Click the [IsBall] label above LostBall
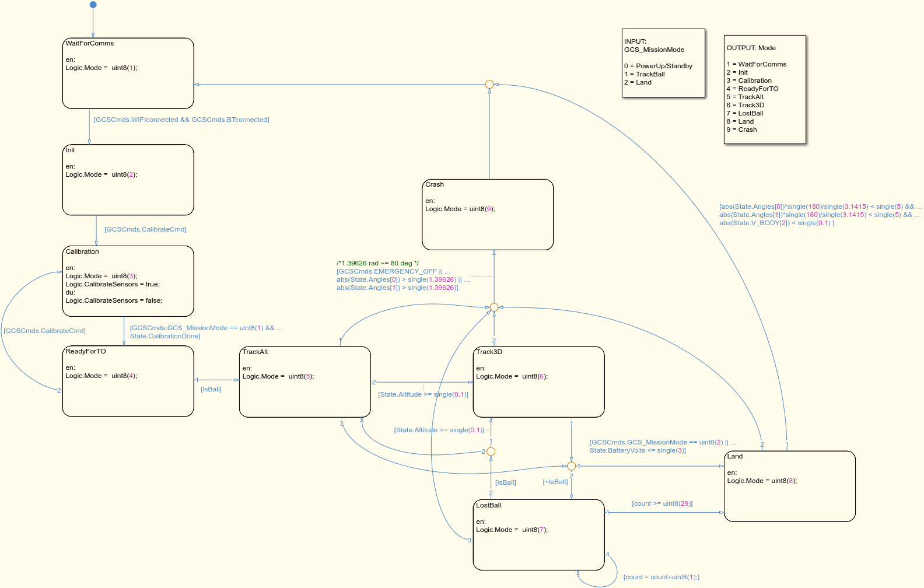The height and width of the screenshot is (588, 924). (x=506, y=482)
